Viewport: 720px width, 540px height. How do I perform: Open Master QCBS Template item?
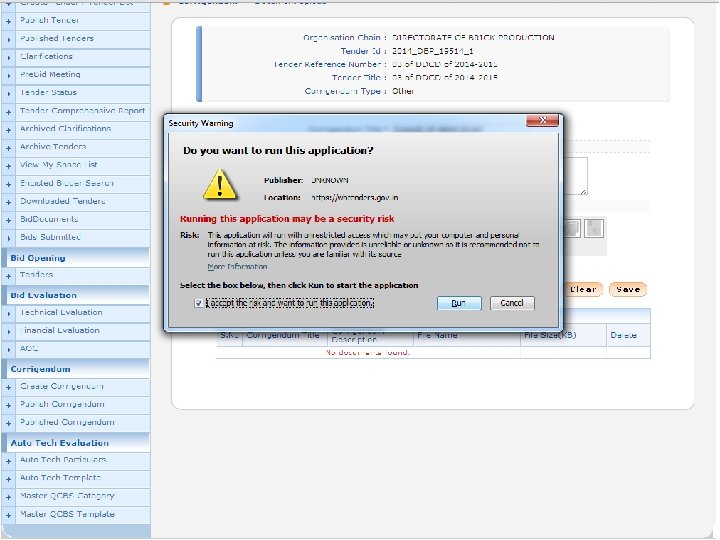click(x=67, y=514)
